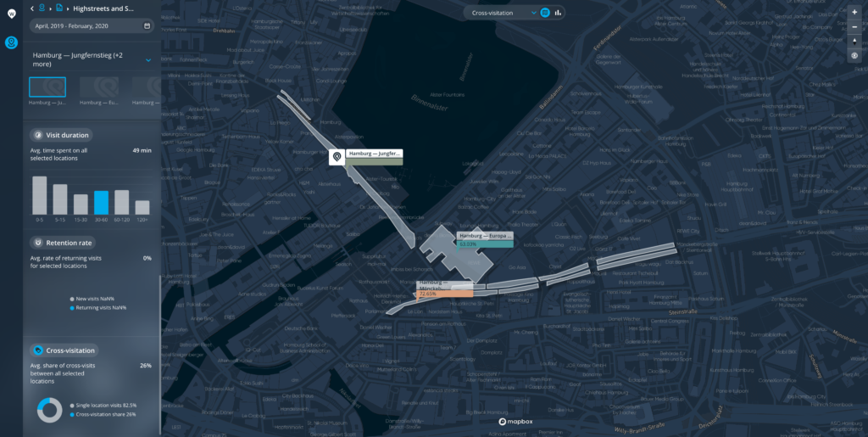Open the location breadcrumb icon
The width and height of the screenshot is (868, 437).
[42, 8]
